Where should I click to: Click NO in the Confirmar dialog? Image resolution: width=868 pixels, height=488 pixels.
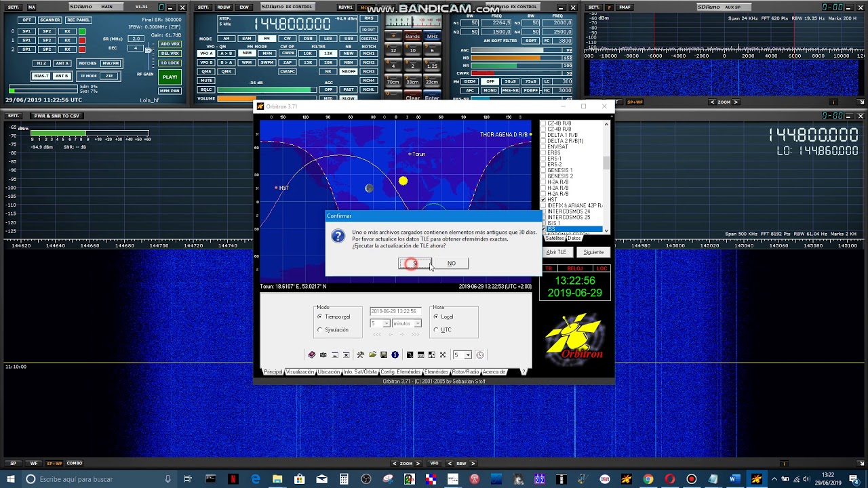(452, 263)
